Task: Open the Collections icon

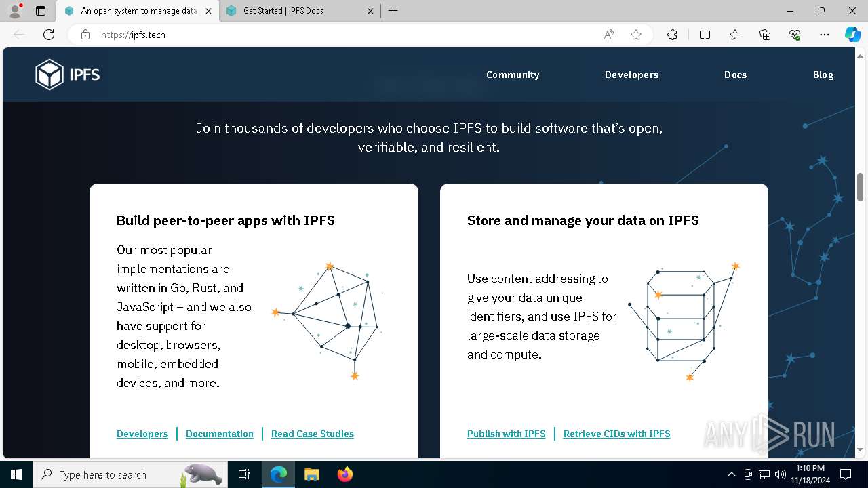Action: [x=765, y=35]
